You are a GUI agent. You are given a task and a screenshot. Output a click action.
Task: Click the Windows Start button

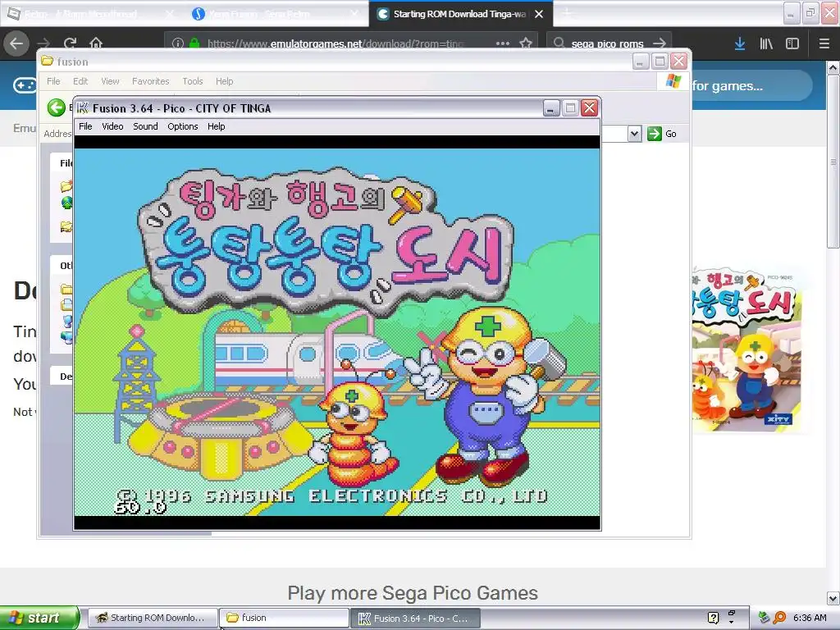(39, 618)
